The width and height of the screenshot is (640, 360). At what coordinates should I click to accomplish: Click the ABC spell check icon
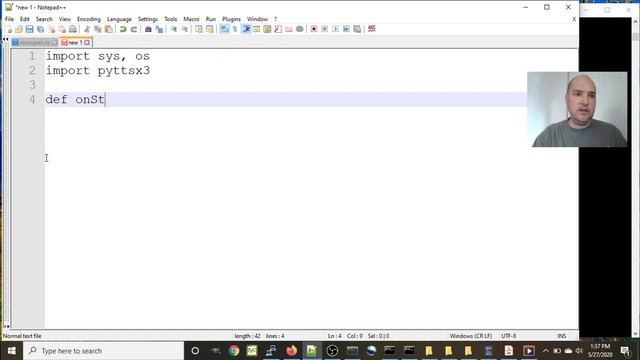click(371, 29)
